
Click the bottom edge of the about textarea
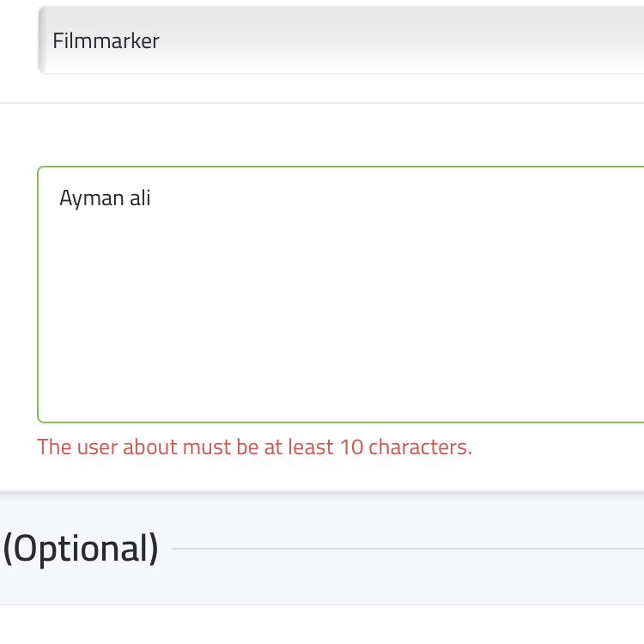tap(343, 422)
